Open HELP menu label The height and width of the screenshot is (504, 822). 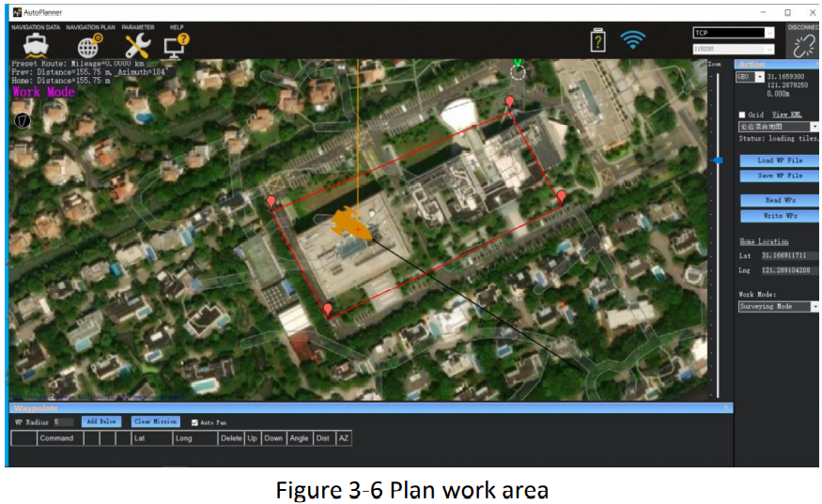[x=177, y=27]
